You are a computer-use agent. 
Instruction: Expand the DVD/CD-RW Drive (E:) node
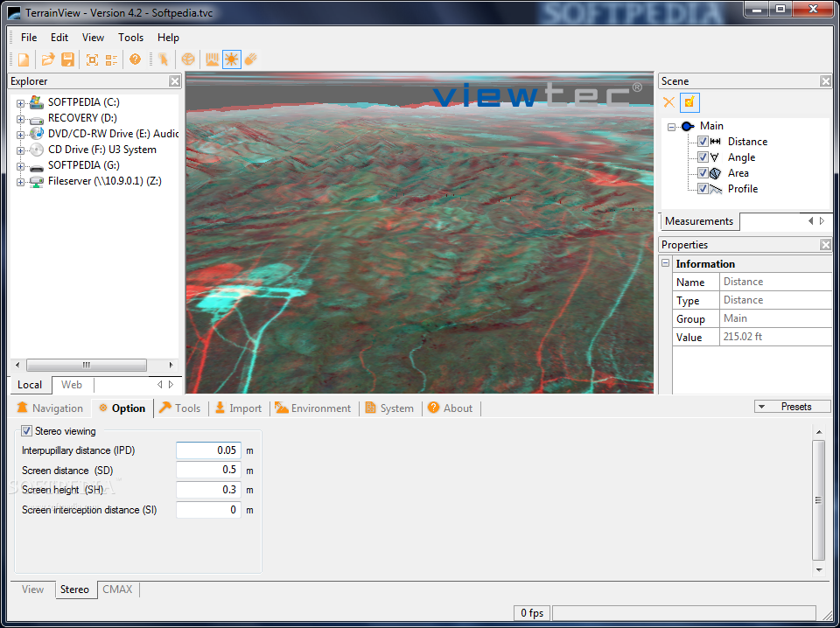coord(20,135)
